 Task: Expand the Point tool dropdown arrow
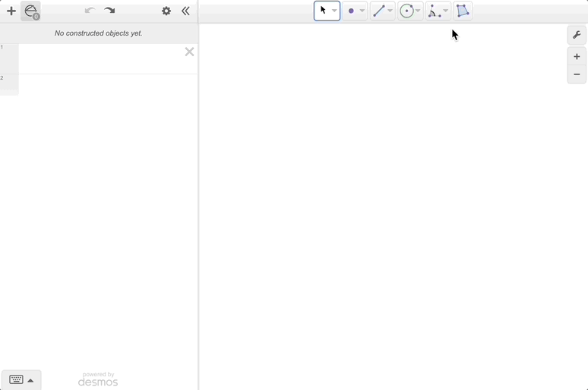tap(362, 11)
